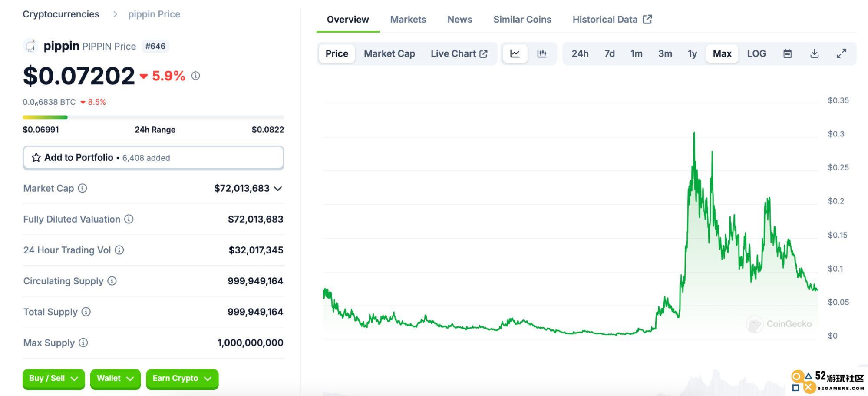Click the external link icon beside Historical Data
This screenshot has width=868, height=396.
(x=647, y=19)
